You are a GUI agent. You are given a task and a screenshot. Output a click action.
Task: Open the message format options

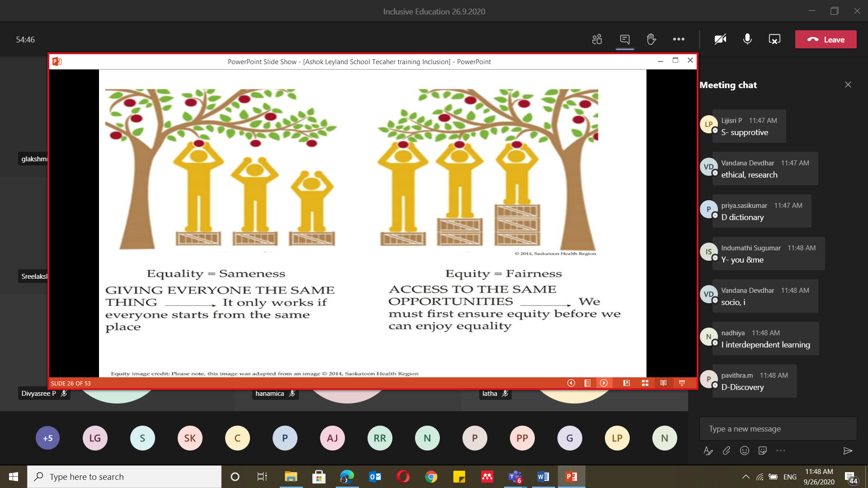(x=708, y=450)
